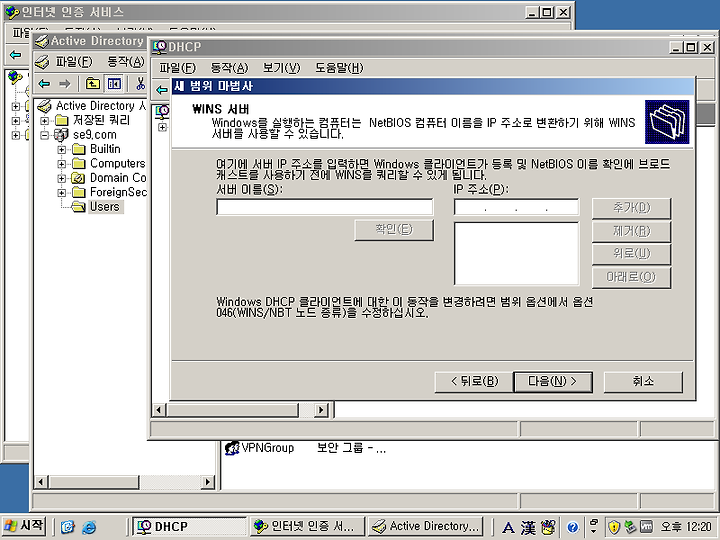Expand the Builtin node
Image resolution: width=720 pixels, height=540 pixels.
click(x=61, y=150)
